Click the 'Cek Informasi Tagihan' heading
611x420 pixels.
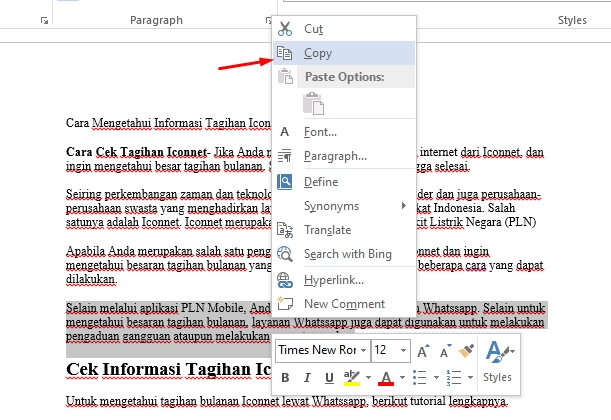168,369
